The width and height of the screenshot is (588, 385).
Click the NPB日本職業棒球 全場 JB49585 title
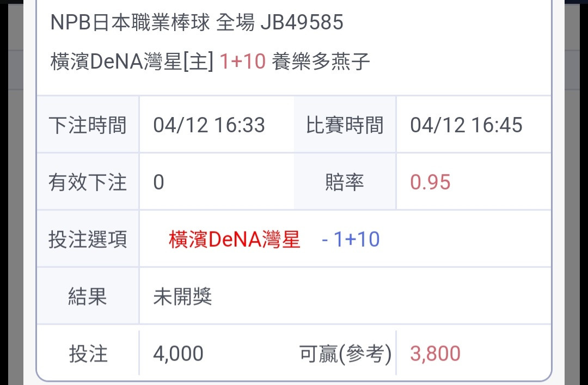pyautogui.click(x=197, y=22)
